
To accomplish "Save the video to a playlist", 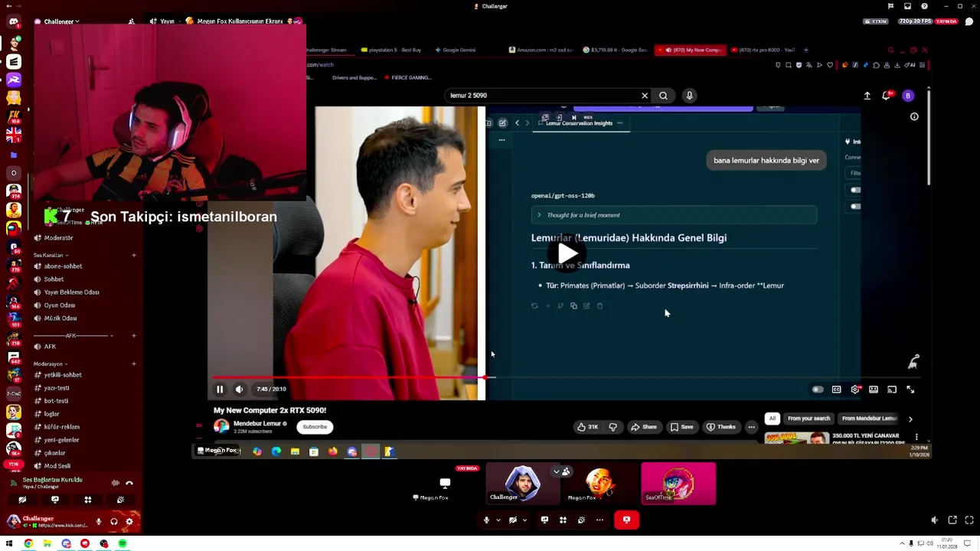I will 681,427.
